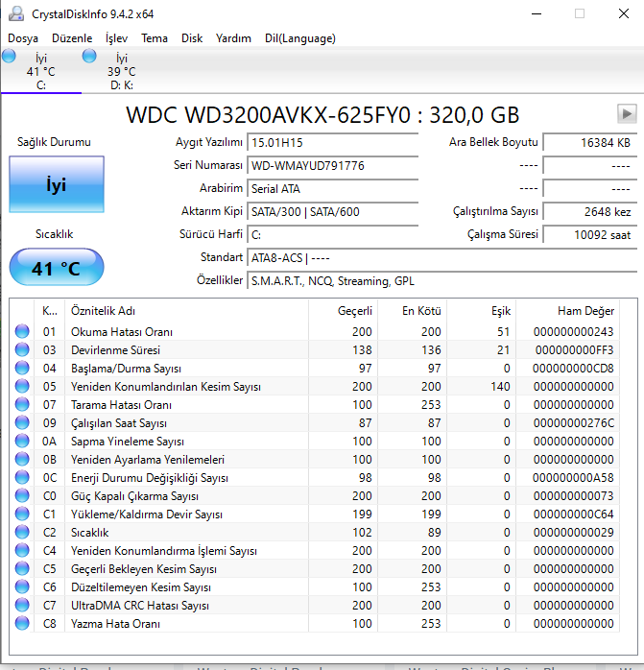Click the interface field Serial ATA
Screen dimensions: 644x670
tap(332, 188)
